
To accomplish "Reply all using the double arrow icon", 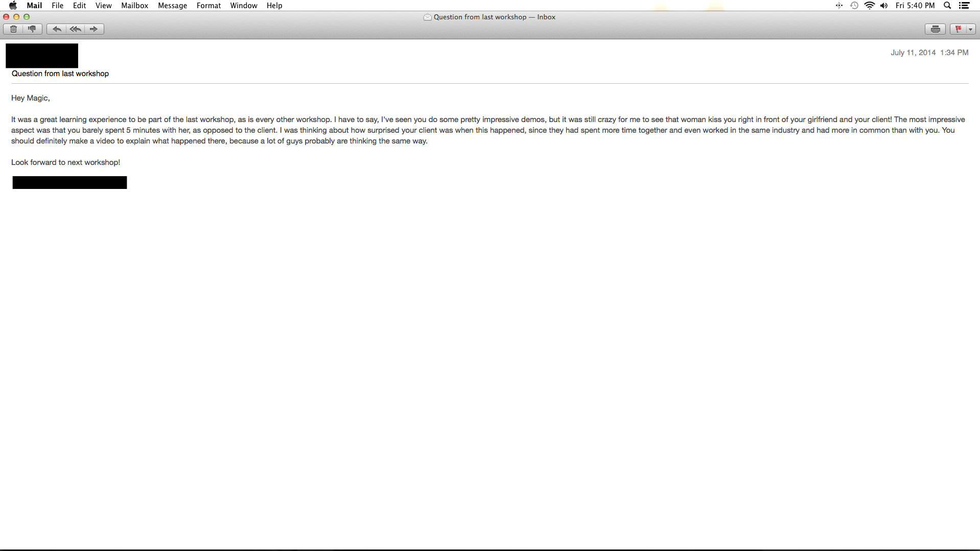I will (x=75, y=29).
